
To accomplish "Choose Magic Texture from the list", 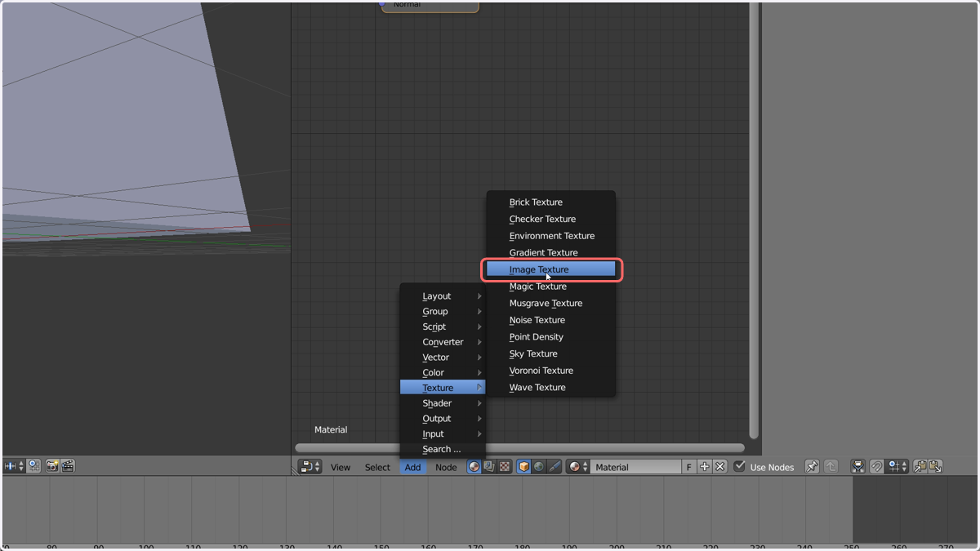I will (550, 287).
